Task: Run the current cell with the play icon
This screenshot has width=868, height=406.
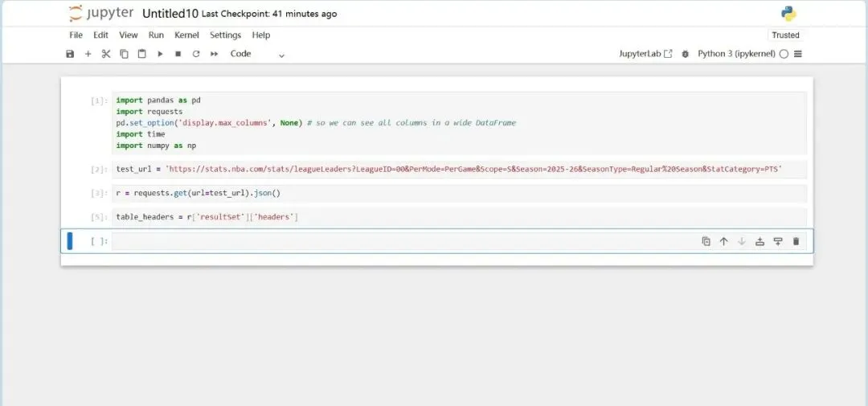Action: [160, 54]
